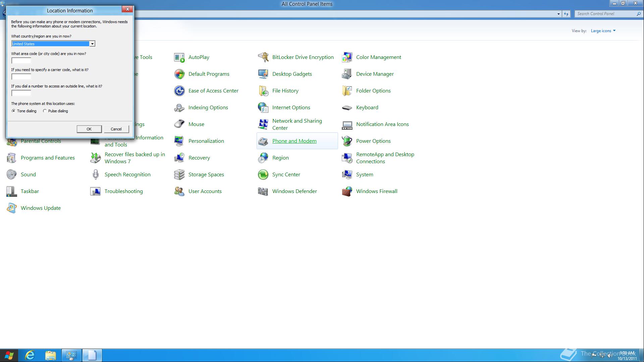Expand the country/region dropdown showing United States

[x=92, y=44]
